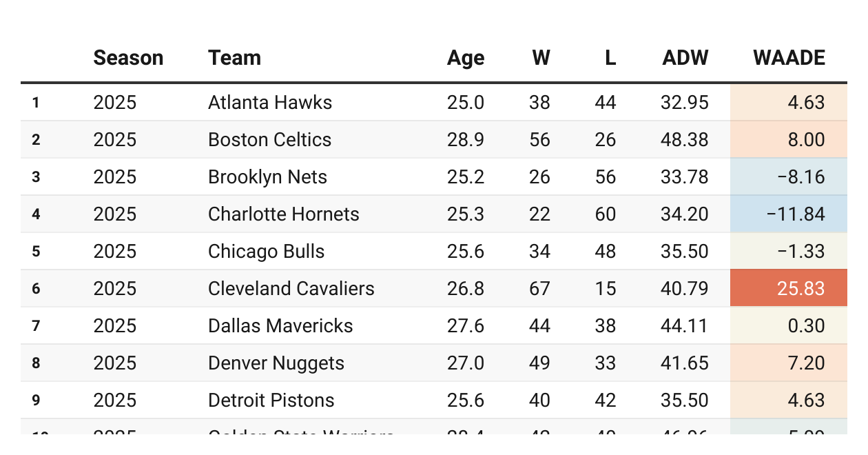Sort by the L column header

click(x=610, y=58)
